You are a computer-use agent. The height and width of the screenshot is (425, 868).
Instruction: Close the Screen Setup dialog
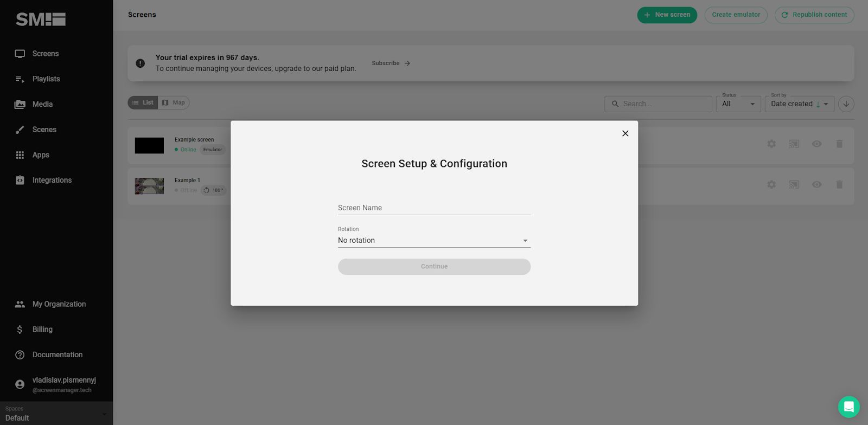(625, 133)
